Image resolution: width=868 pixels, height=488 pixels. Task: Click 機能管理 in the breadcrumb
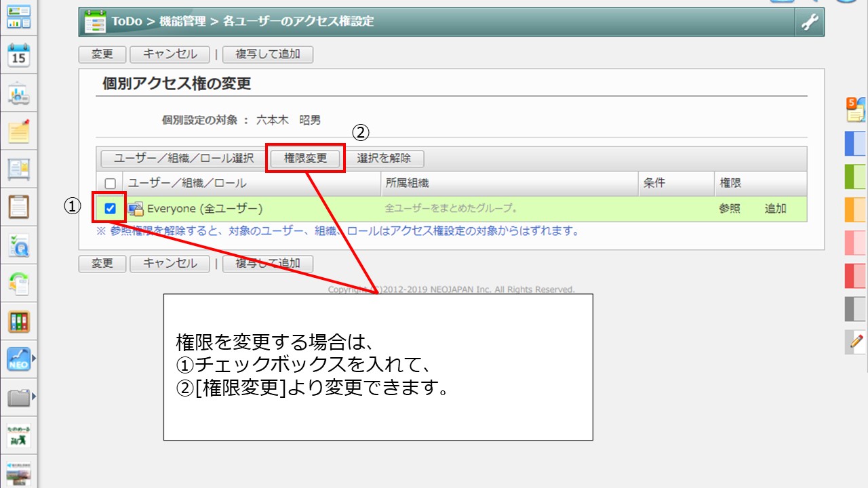pos(182,22)
